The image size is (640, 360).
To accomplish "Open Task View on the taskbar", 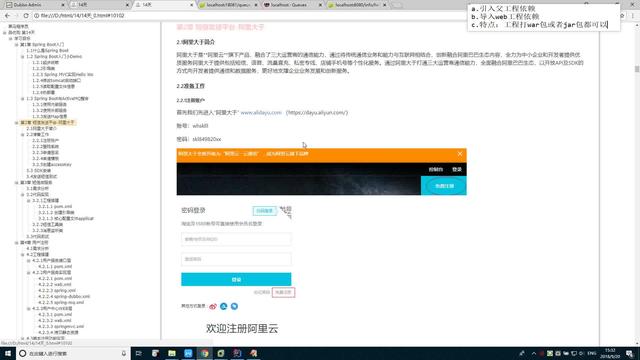I will (139, 353).
